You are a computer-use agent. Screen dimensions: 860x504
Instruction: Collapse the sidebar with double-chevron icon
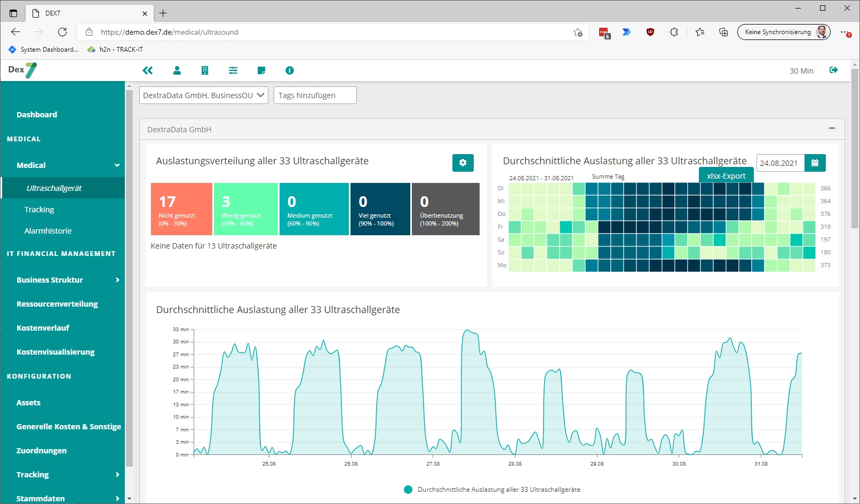coord(148,70)
